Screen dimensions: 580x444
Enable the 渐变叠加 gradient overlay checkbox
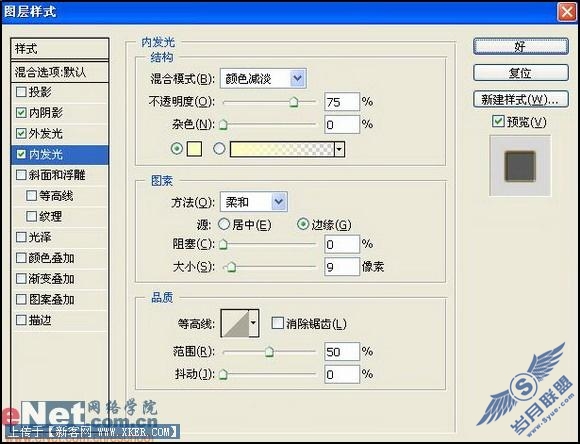click(x=21, y=279)
